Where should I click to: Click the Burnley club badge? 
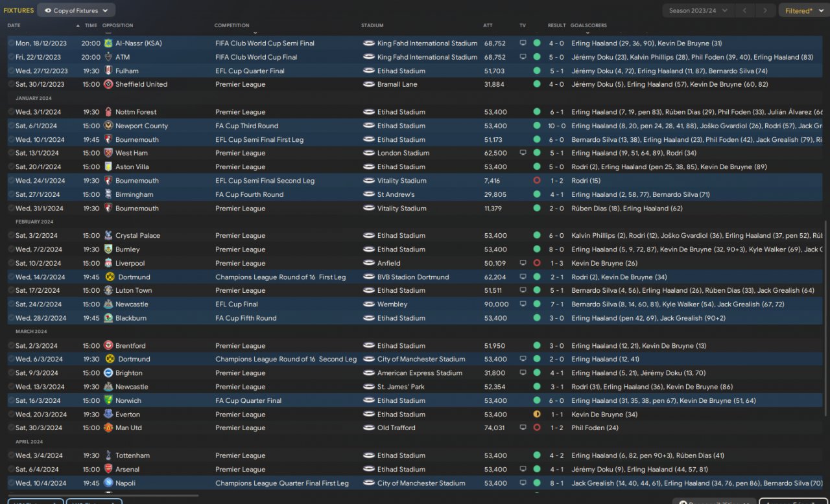pyautogui.click(x=108, y=249)
